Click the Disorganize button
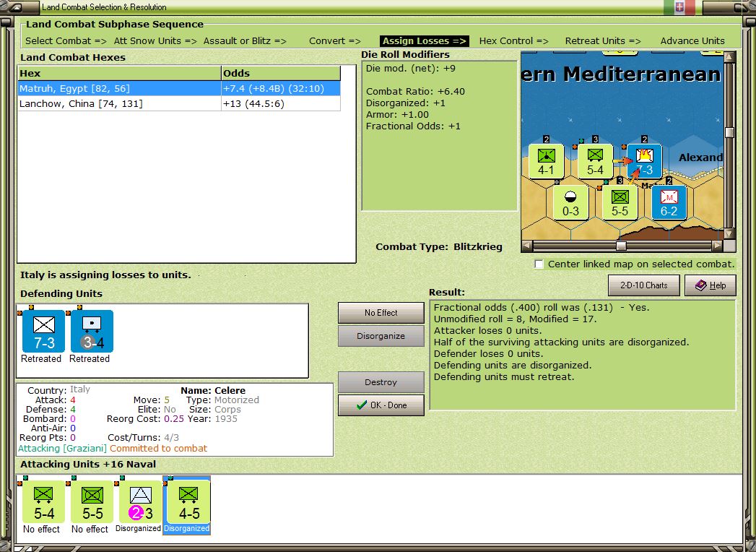The image size is (756, 552). coord(381,336)
